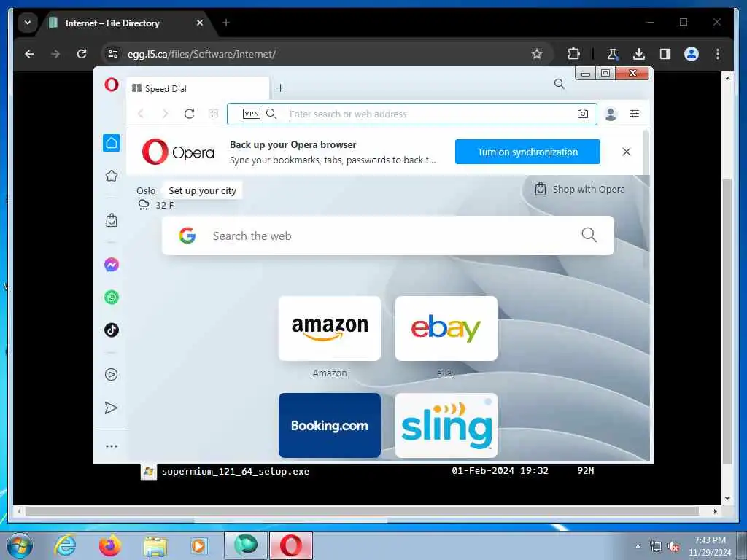The image size is (747, 560).
Task: Click Opera Speed Dial grid toolbar icon
Action: [x=214, y=114]
